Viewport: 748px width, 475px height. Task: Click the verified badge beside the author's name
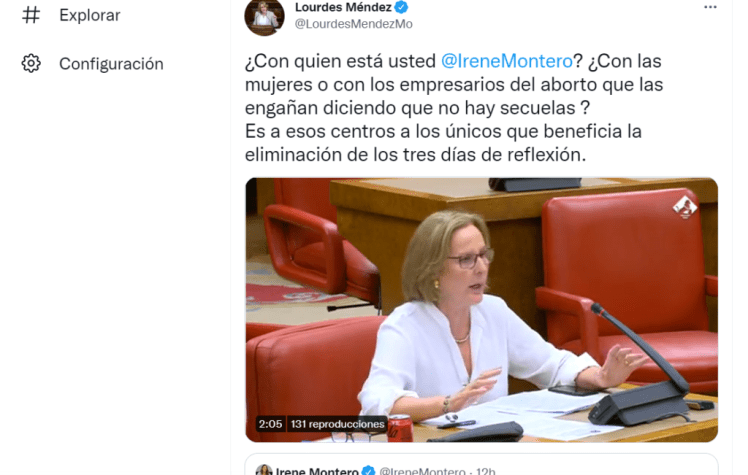[402, 7]
